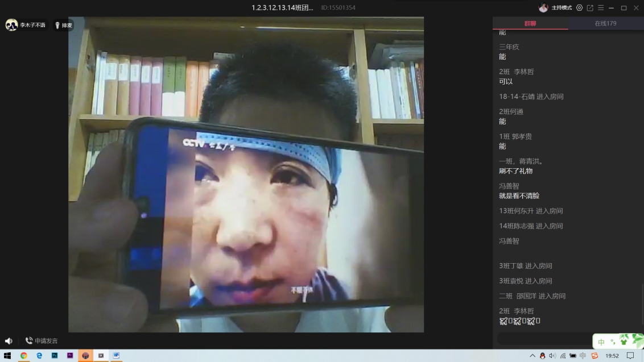This screenshot has height=362, width=644.
Task: Toggle punctuation mode on the IME floating bar
Action: point(613,342)
